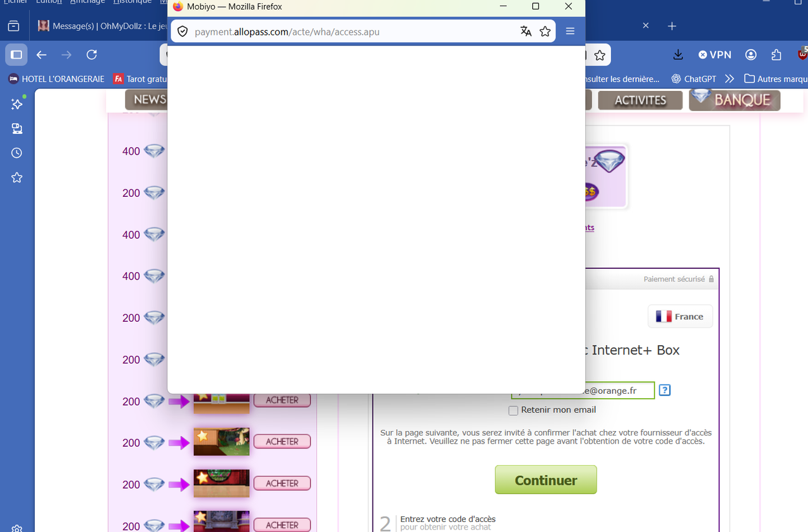Open the downloads panel icon
This screenshot has width=808, height=532.
pyautogui.click(x=678, y=55)
